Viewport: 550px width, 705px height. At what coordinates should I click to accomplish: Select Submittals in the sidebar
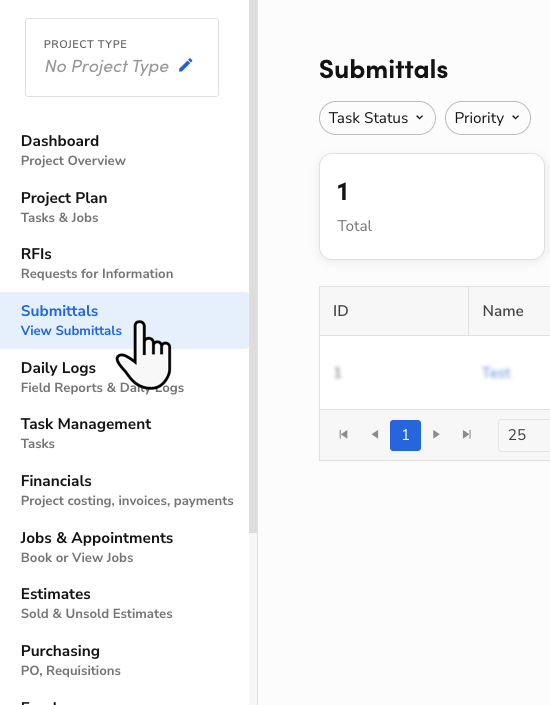click(124, 320)
